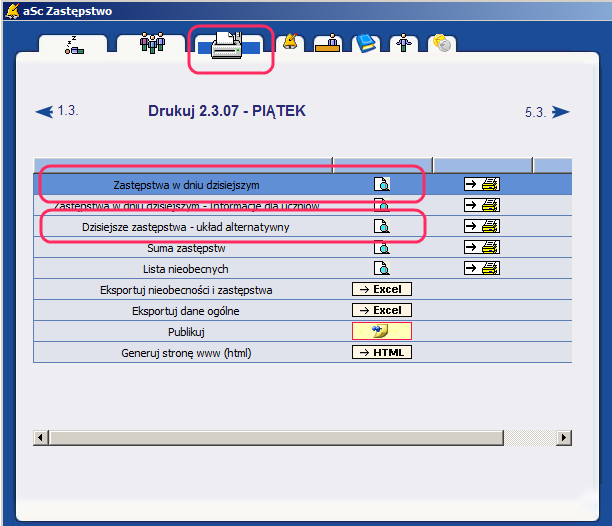Switch to the people group tab
The image size is (612, 526).
[x=151, y=44]
